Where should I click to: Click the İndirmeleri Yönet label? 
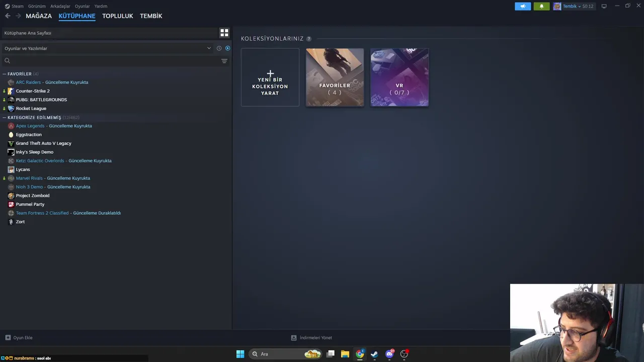click(x=316, y=338)
